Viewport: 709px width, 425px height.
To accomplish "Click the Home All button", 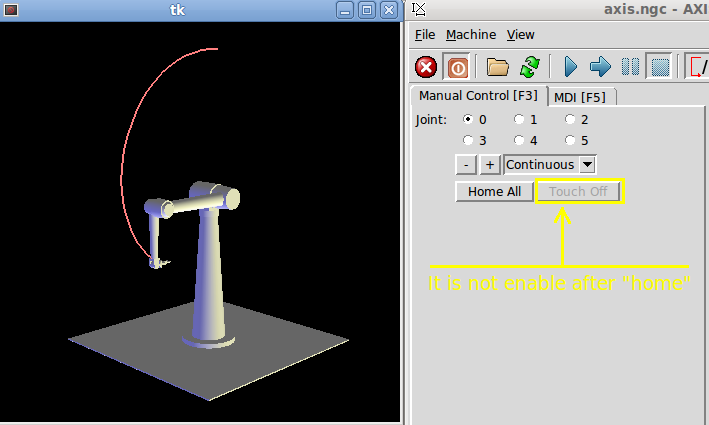I will click(494, 192).
